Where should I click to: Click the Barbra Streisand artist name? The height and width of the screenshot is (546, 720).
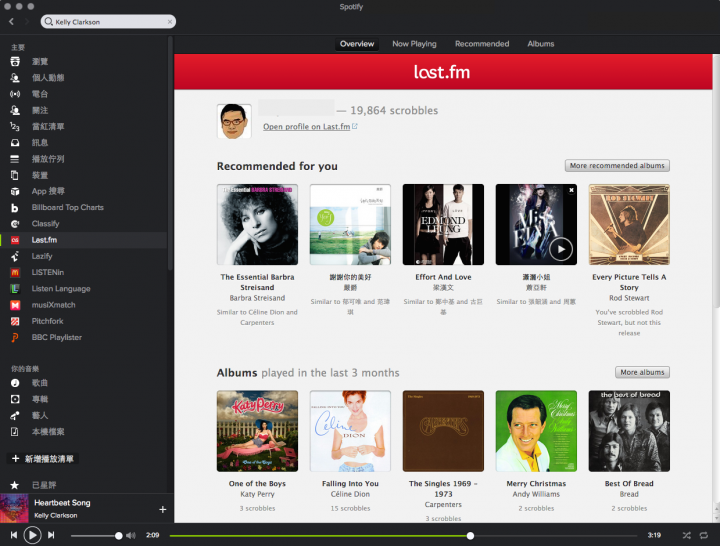pos(257,298)
